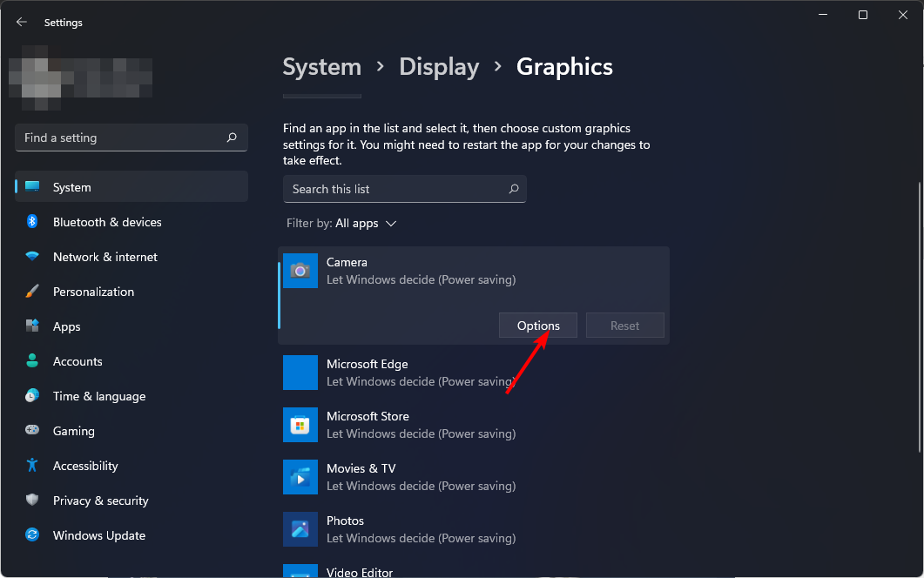
Task: Click the Bluetooth icon in sidebar
Action: pyautogui.click(x=32, y=221)
